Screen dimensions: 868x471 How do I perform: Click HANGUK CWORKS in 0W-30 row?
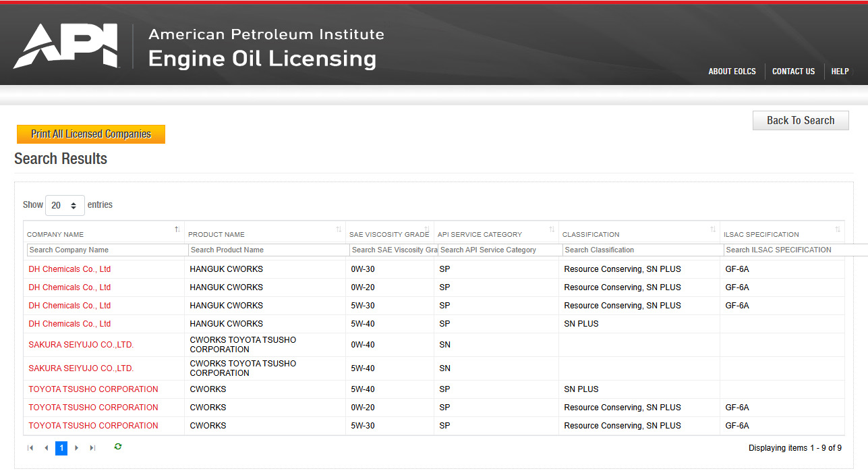click(227, 269)
